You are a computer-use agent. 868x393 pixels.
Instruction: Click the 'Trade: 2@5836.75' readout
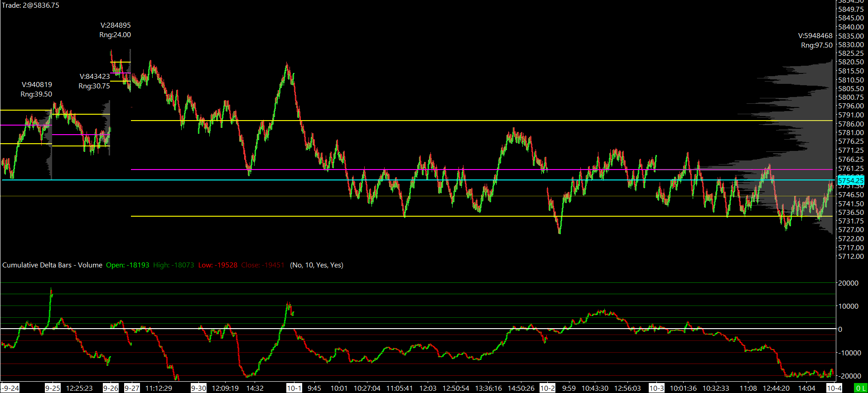(30, 5)
